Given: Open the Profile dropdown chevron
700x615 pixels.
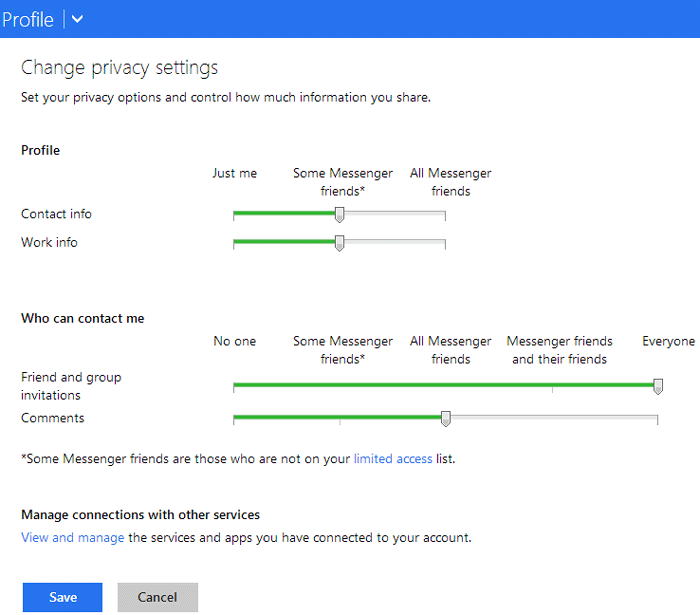Looking at the screenshot, I should (77, 19).
